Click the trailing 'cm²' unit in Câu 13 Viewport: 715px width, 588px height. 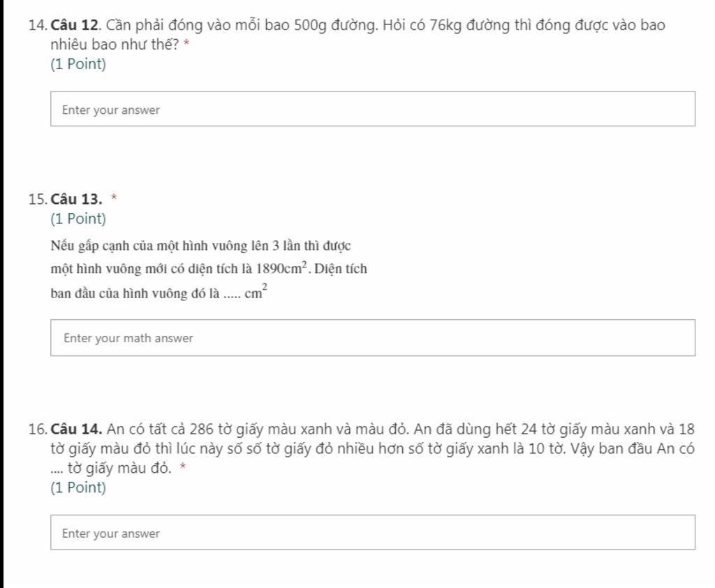click(x=256, y=292)
